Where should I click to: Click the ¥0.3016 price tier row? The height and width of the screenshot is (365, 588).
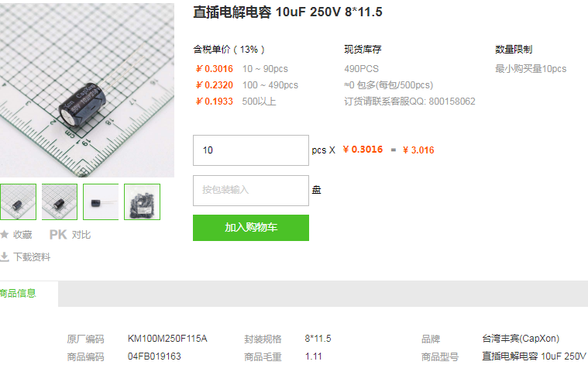[242, 69]
